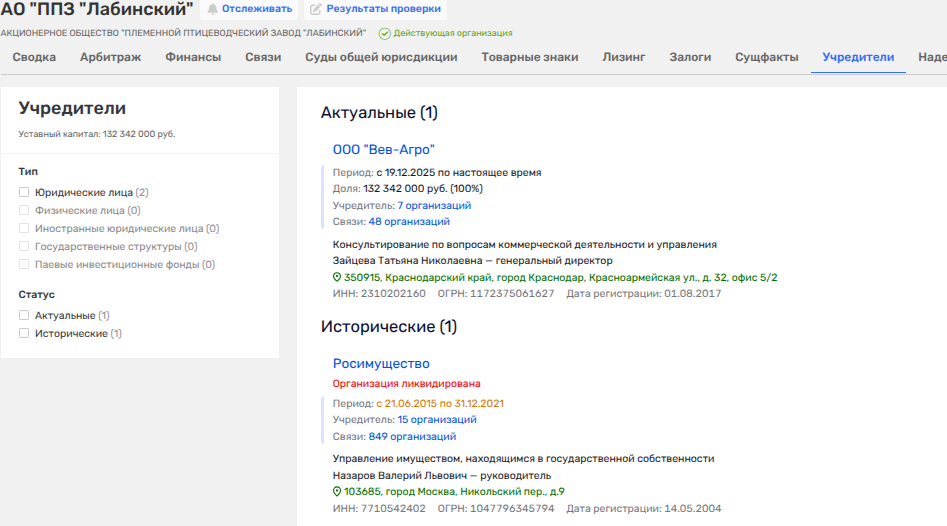
Task: Check the Юридические лица filter
Action: pos(24,192)
